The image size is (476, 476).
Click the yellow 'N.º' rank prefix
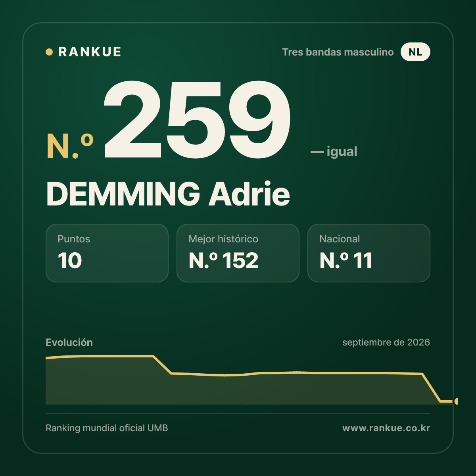tap(70, 147)
